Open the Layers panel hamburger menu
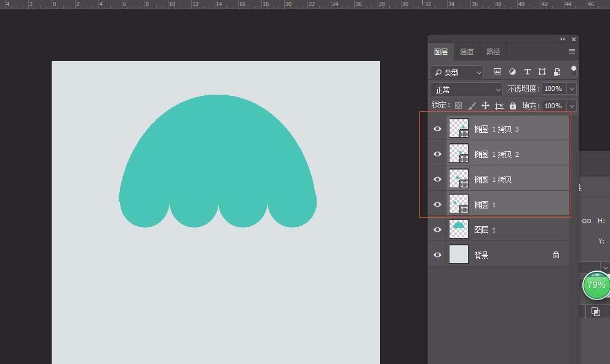The width and height of the screenshot is (610, 364). point(572,52)
